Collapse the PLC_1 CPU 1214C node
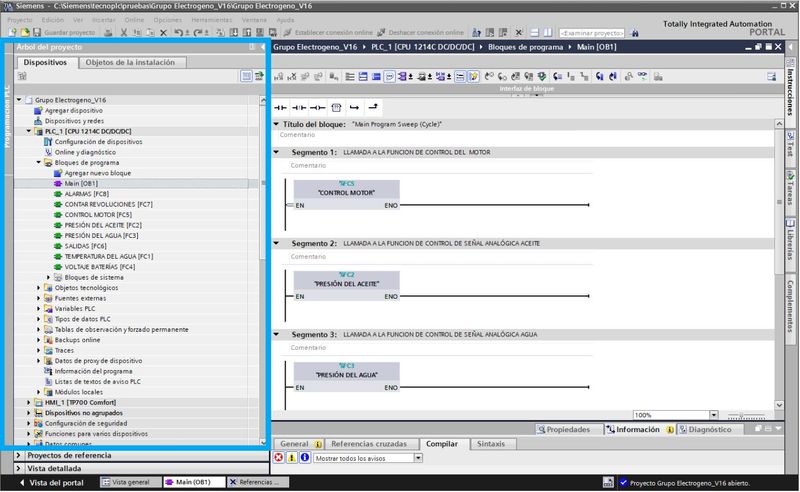Image resolution: width=800 pixels, height=492 pixels. [x=29, y=131]
